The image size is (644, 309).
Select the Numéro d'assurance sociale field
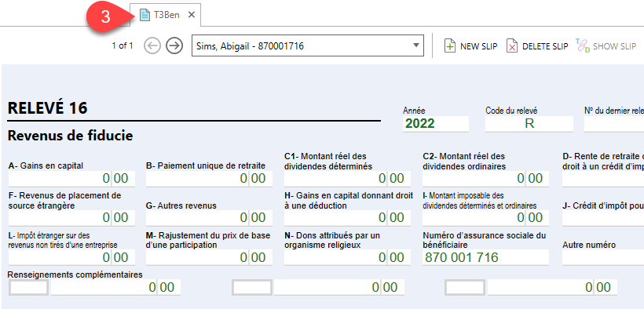coord(485,257)
